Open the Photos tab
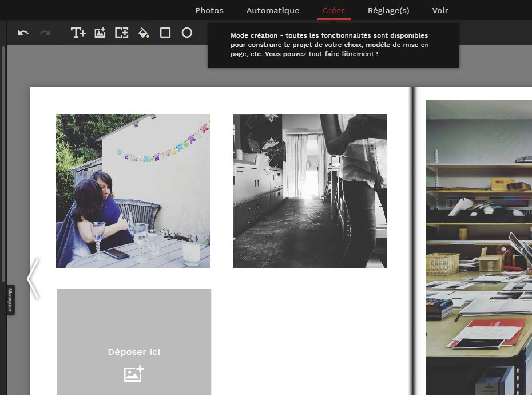This screenshot has height=395, width=532. click(x=209, y=10)
